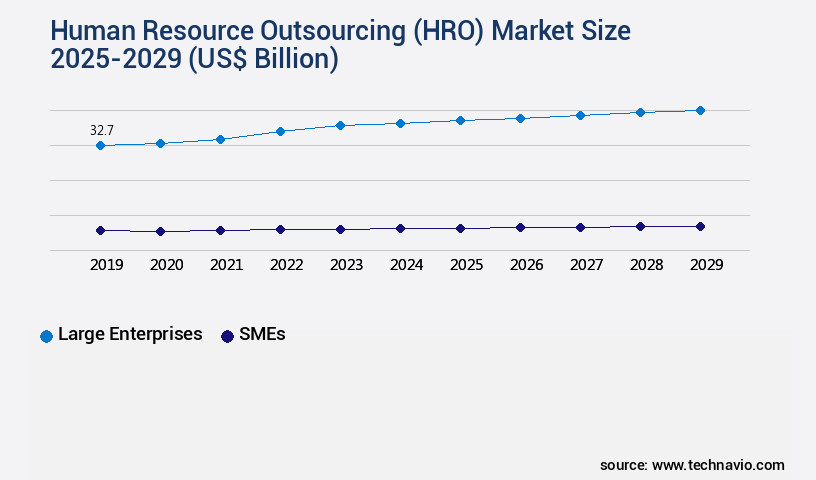Select the 2028 x-axis year label

(x=646, y=265)
